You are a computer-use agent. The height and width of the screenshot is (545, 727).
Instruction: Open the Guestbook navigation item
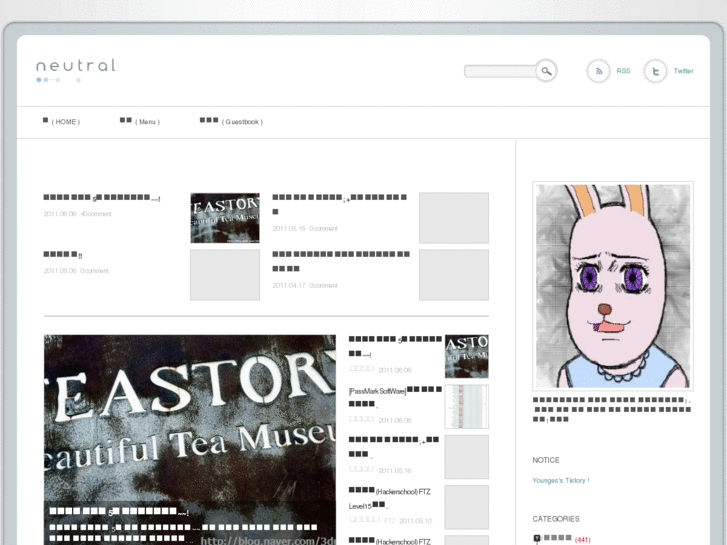pos(231,122)
